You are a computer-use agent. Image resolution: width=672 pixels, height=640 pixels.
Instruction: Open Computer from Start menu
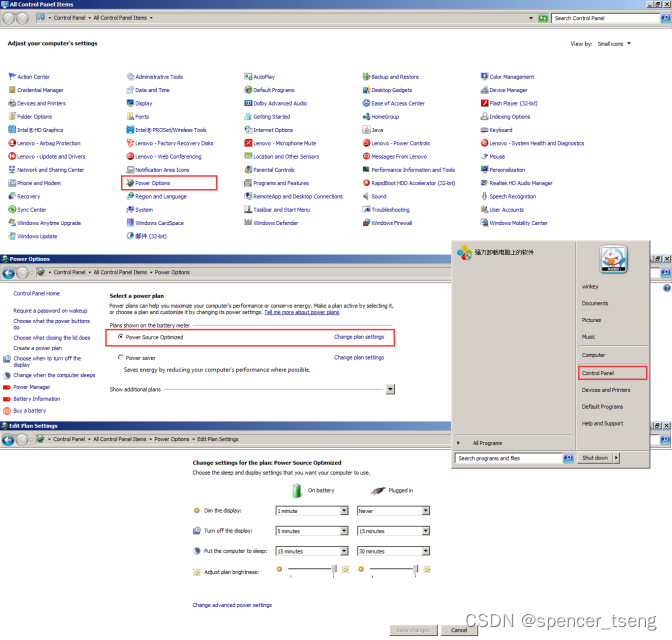[x=593, y=355]
